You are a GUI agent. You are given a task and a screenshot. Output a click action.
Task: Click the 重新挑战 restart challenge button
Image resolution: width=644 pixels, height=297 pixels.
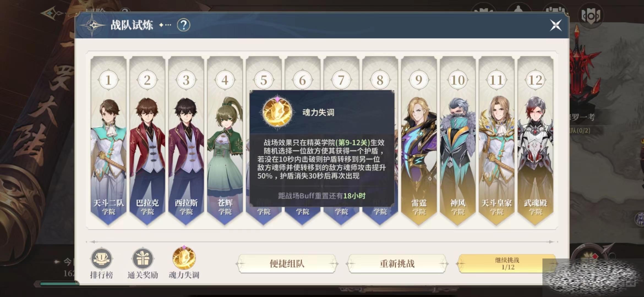point(397,263)
